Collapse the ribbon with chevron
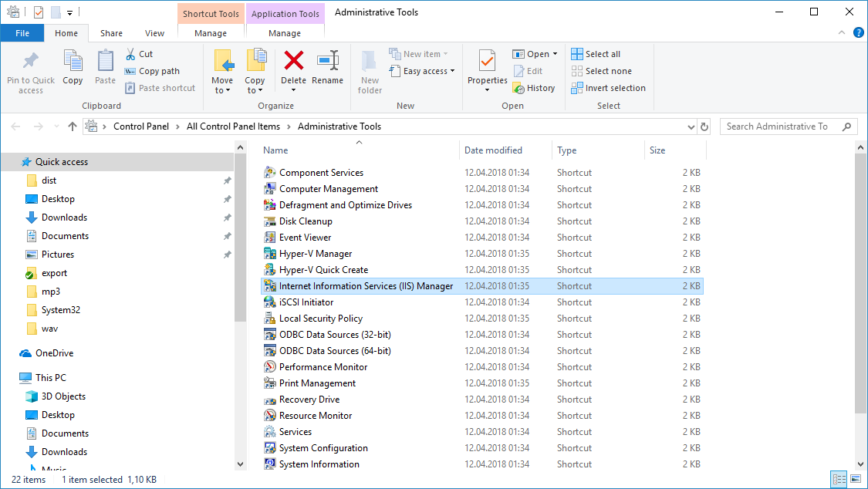This screenshot has width=868, height=489. click(x=843, y=33)
